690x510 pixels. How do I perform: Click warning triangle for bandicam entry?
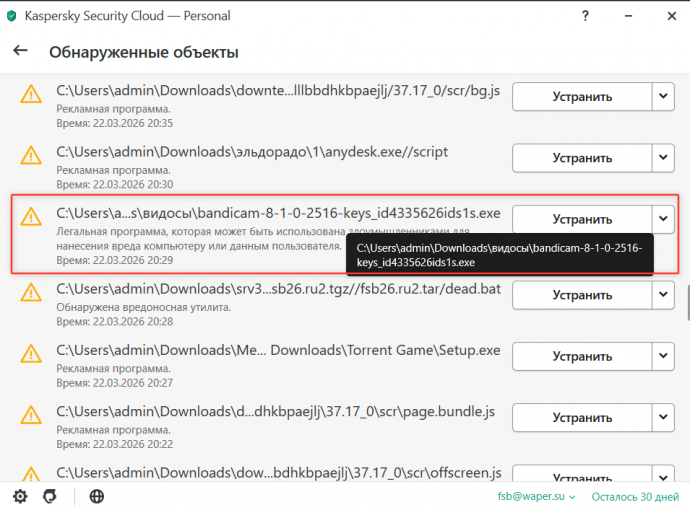click(32, 218)
